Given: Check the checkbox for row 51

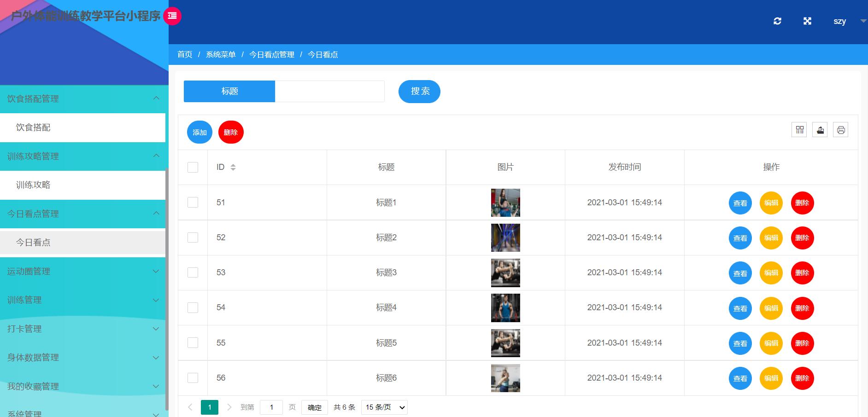Looking at the screenshot, I should 193,203.
